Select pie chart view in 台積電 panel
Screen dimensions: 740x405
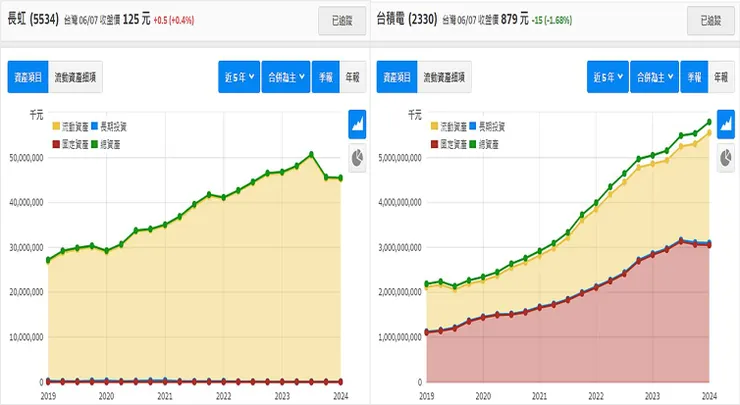(726, 158)
